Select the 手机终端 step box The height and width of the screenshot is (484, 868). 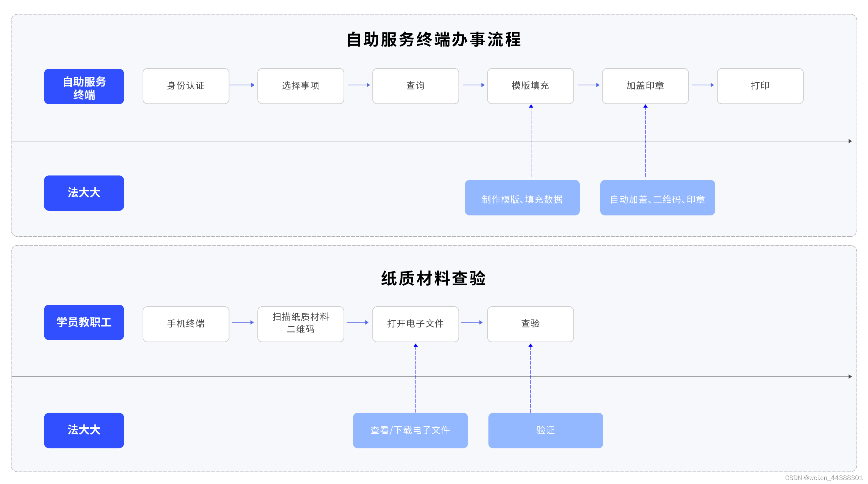click(x=186, y=324)
